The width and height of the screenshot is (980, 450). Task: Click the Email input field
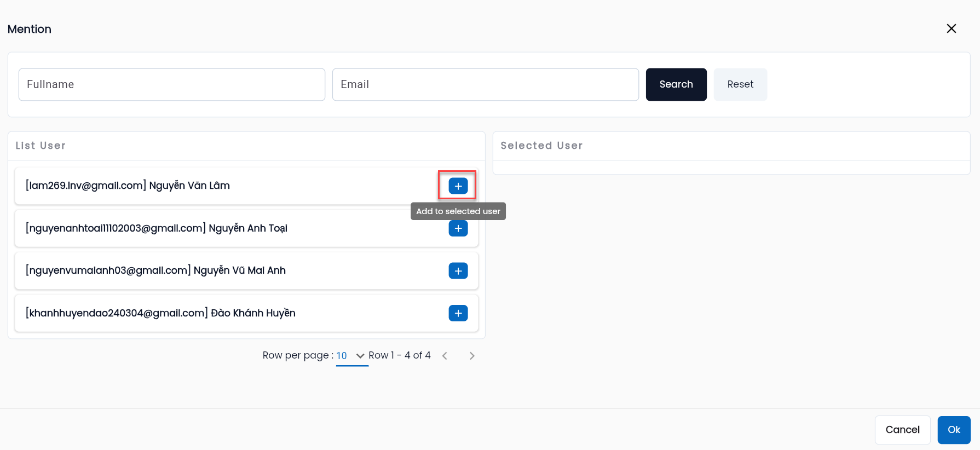pyautogui.click(x=486, y=84)
